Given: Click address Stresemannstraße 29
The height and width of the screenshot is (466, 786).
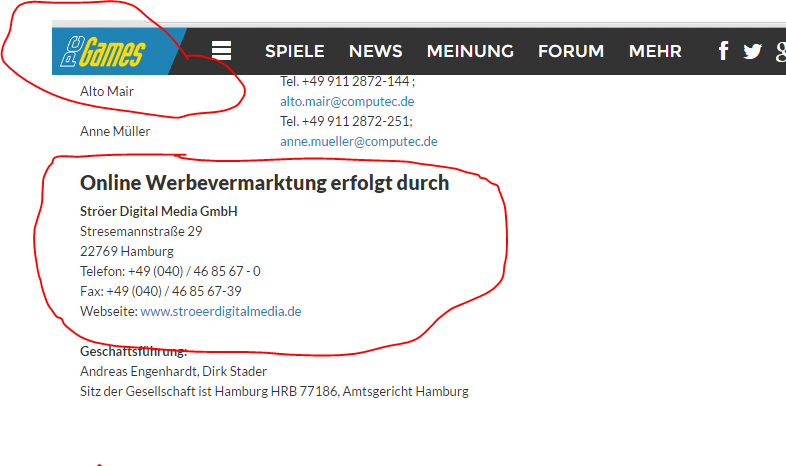Looking at the screenshot, I should [x=141, y=231].
